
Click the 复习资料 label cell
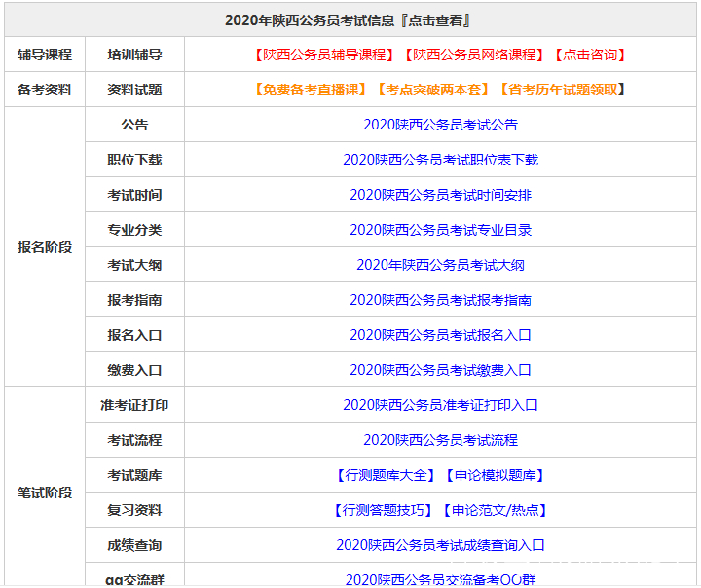(x=134, y=510)
